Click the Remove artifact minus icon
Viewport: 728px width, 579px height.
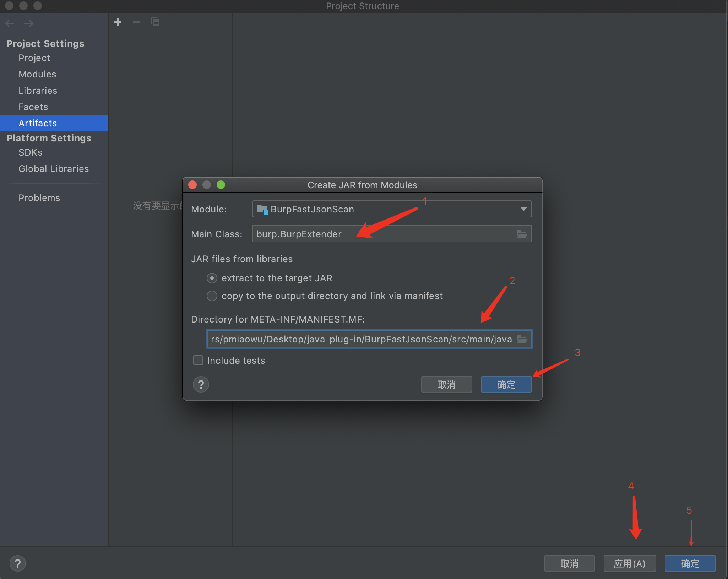coord(136,22)
